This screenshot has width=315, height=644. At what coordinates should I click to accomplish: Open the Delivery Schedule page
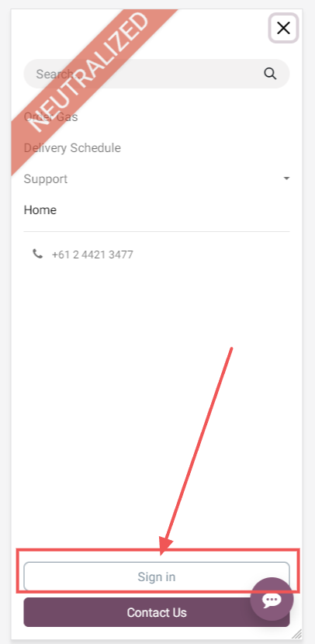click(72, 148)
